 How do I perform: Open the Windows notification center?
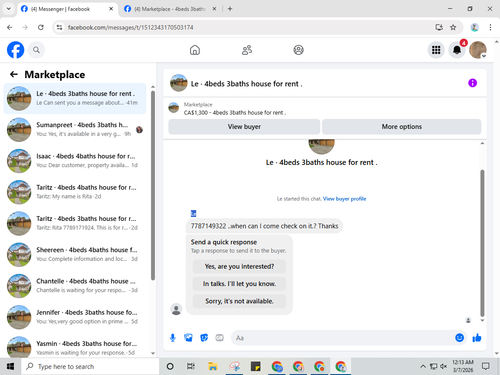[x=486, y=367]
